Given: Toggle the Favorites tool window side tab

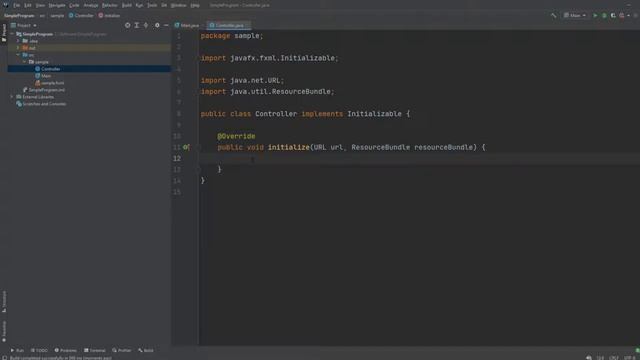Looking at the screenshot, I should click(x=4, y=331).
